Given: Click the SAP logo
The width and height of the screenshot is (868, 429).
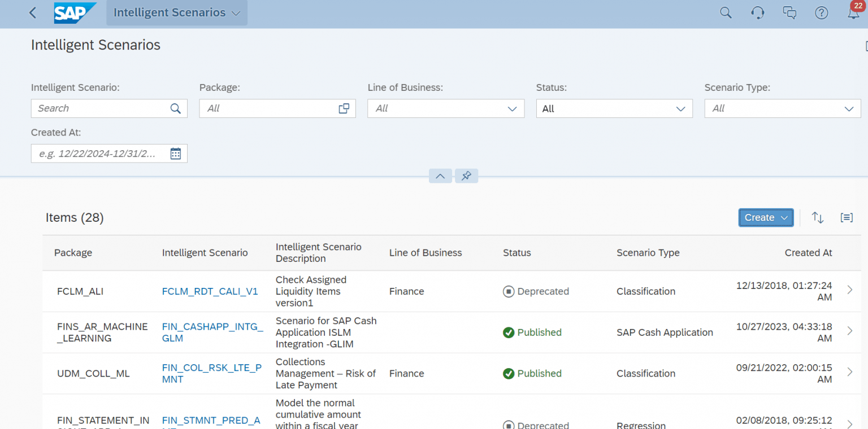Looking at the screenshot, I should coord(75,12).
